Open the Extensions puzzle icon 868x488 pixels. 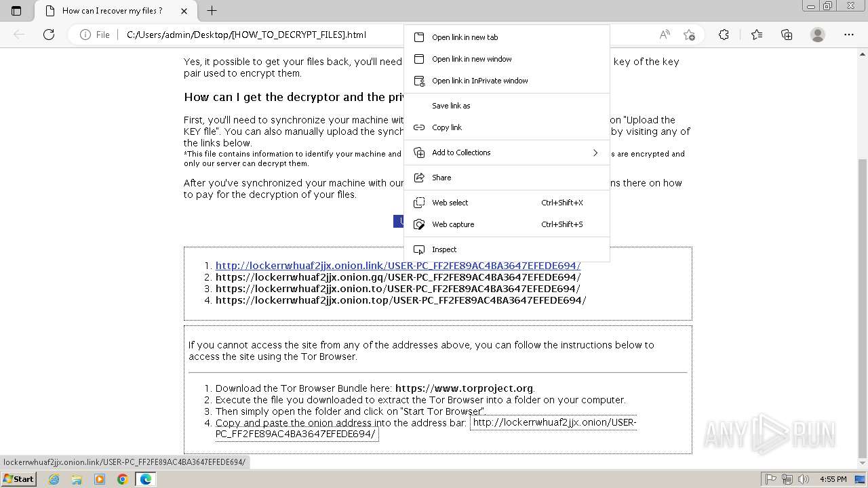point(724,35)
